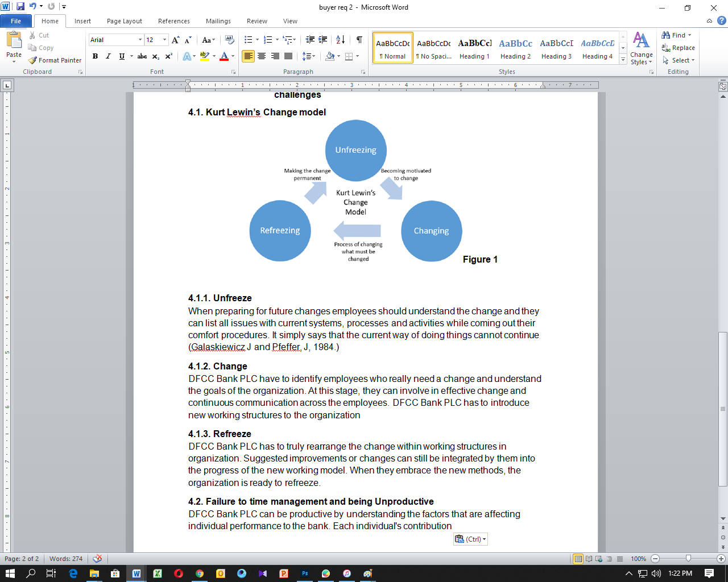Viewport: 728px width, 582px height.
Task: Apply the Heading 1 style
Action: [474, 48]
